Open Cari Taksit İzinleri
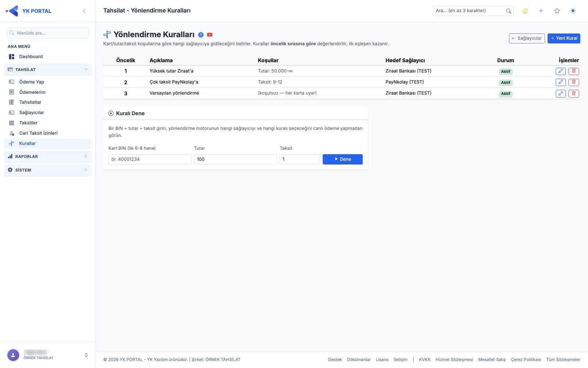Viewport: 588px width, 368px height. point(48,133)
